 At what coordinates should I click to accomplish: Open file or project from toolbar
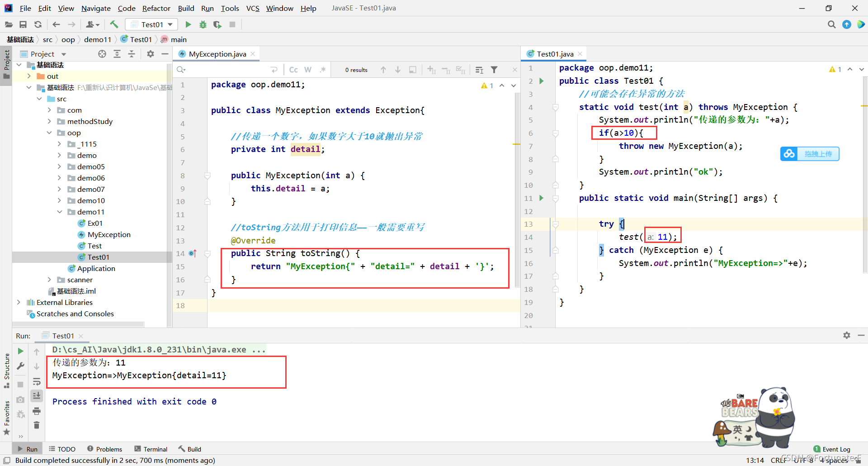point(9,24)
